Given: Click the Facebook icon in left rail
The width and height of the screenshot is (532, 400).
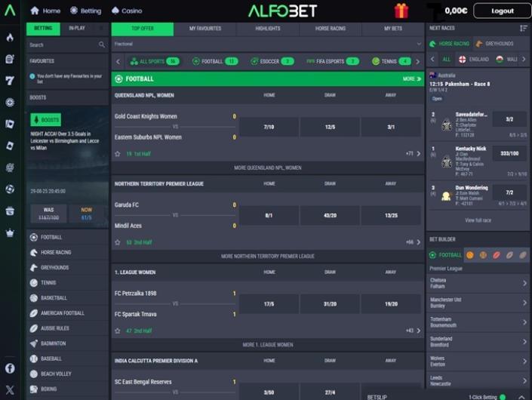Looking at the screenshot, I should click(10, 368).
